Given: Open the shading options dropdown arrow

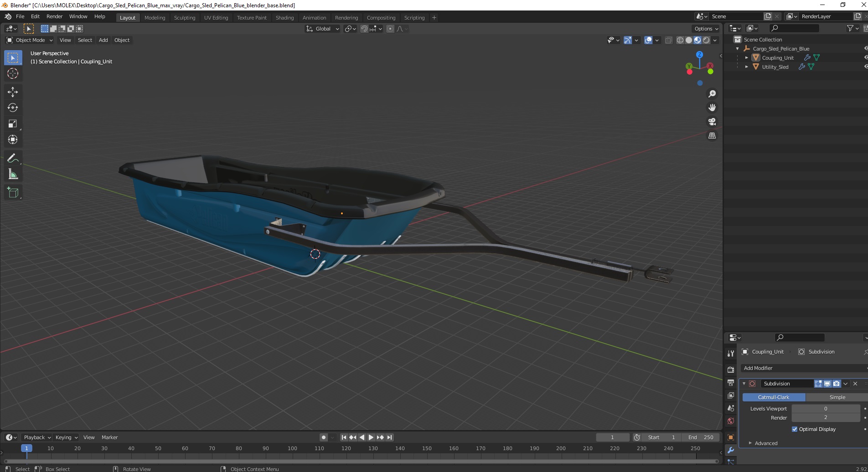Looking at the screenshot, I should 715,40.
